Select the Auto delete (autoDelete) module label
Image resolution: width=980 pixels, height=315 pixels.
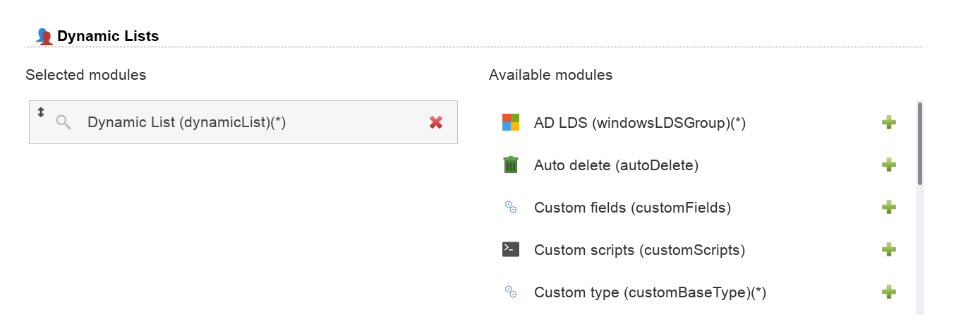click(616, 165)
